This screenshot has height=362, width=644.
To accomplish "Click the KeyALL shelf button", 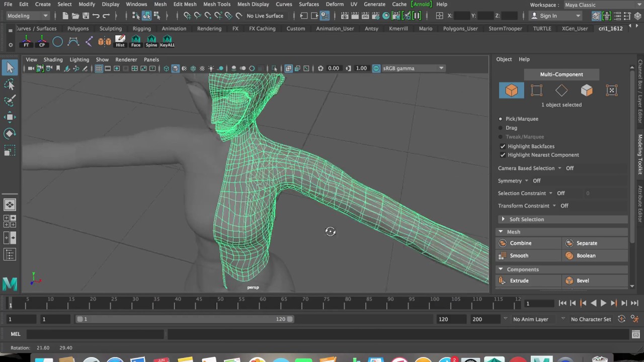I will 167,41.
